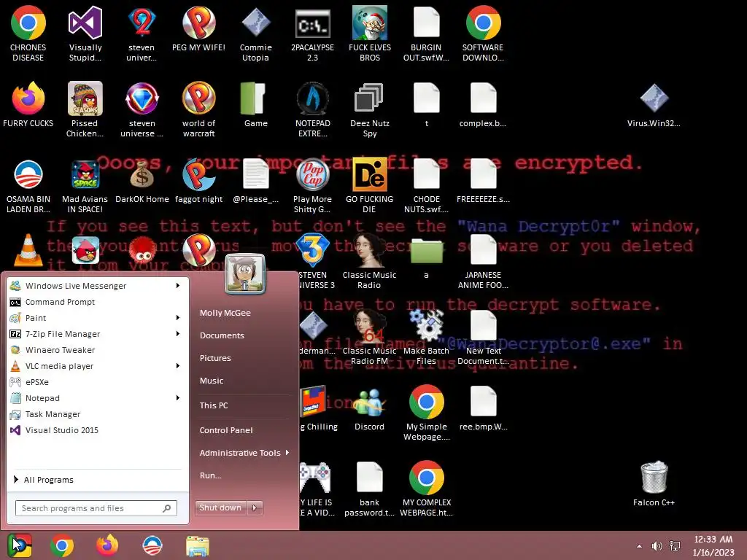Open the Visually Stupid Visual Studio shortcut

[85, 34]
